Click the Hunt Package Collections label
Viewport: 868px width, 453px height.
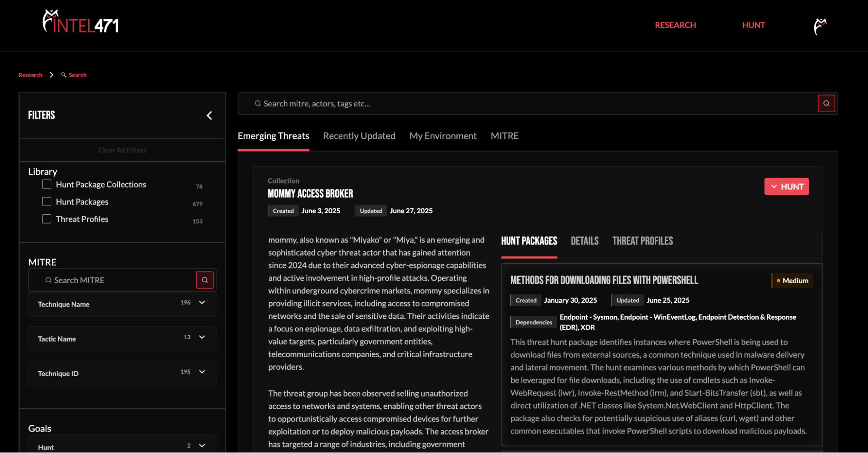point(101,185)
